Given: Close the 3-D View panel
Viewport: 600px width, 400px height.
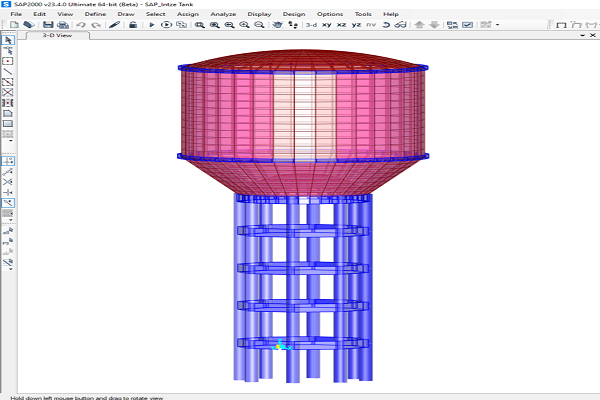Looking at the screenshot, I should coord(592,34).
